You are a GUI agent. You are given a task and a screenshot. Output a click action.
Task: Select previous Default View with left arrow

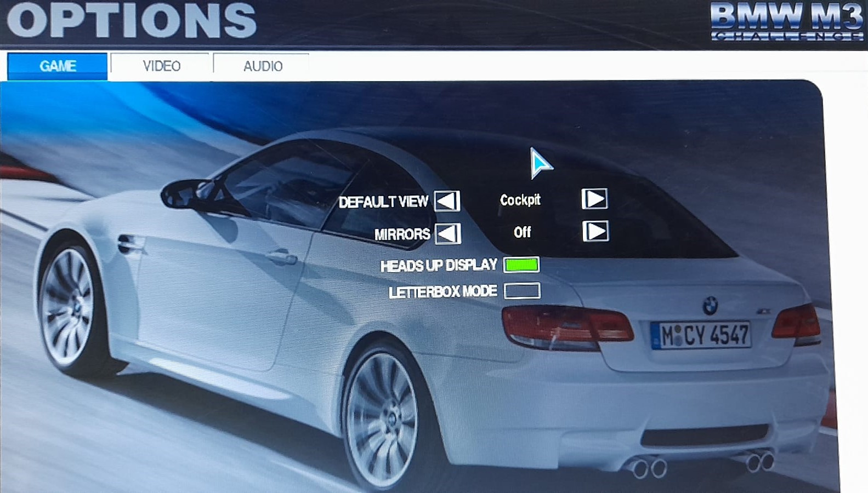click(x=447, y=201)
